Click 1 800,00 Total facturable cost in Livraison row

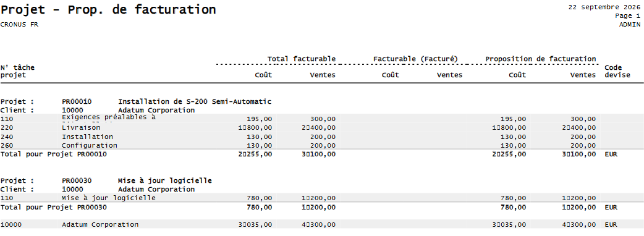coord(255,128)
